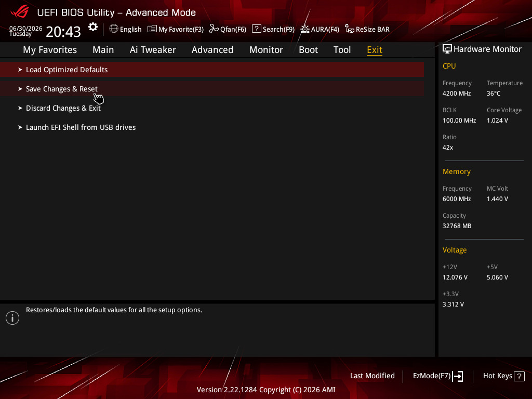Expand arrow beside Discard Changes & Exit
532x399 pixels.
click(20, 108)
